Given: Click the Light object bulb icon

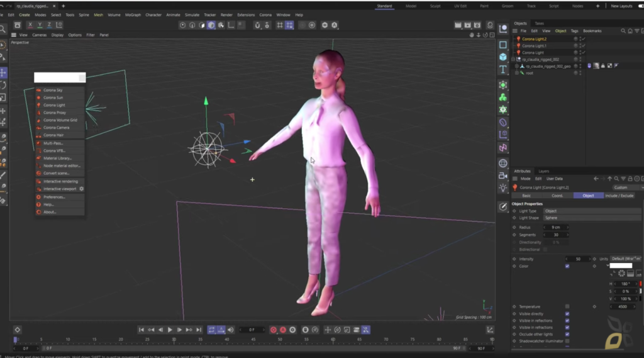Looking at the screenshot, I should (502, 188).
